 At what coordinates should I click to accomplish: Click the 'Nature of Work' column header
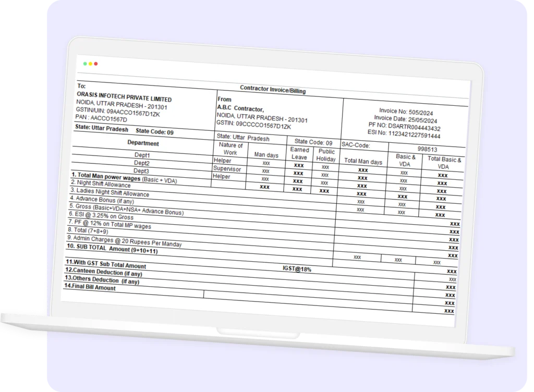(230, 149)
